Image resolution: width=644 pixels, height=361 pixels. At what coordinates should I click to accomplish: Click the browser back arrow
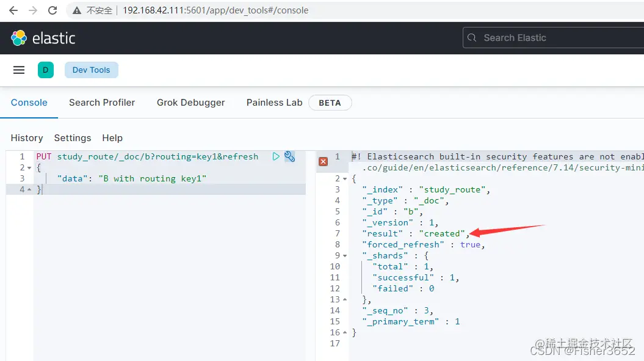[x=13, y=10]
